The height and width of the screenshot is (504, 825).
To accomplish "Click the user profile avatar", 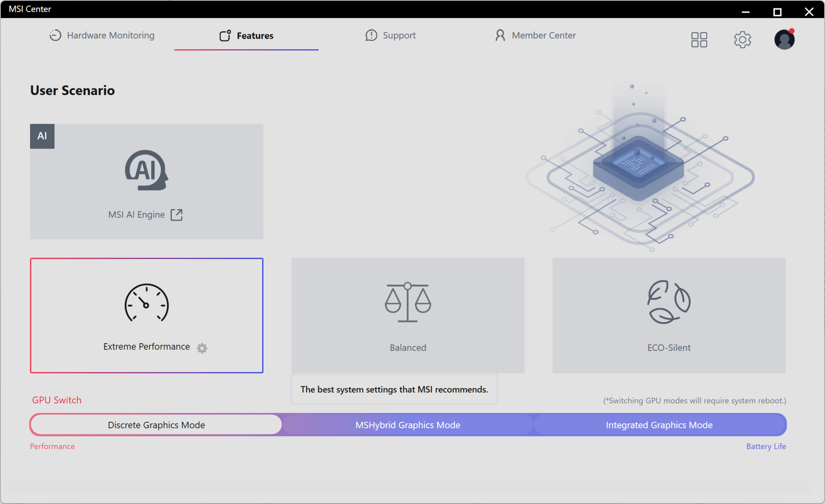I will tap(784, 40).
